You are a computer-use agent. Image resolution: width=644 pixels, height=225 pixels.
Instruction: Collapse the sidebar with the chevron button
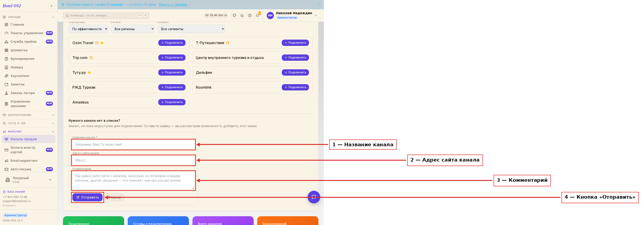[51, 6]
